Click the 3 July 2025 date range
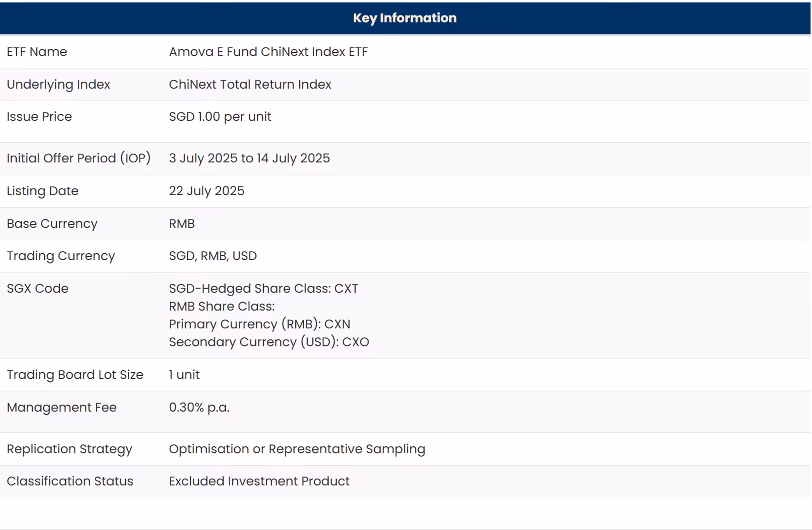 (x=249, y=158)
